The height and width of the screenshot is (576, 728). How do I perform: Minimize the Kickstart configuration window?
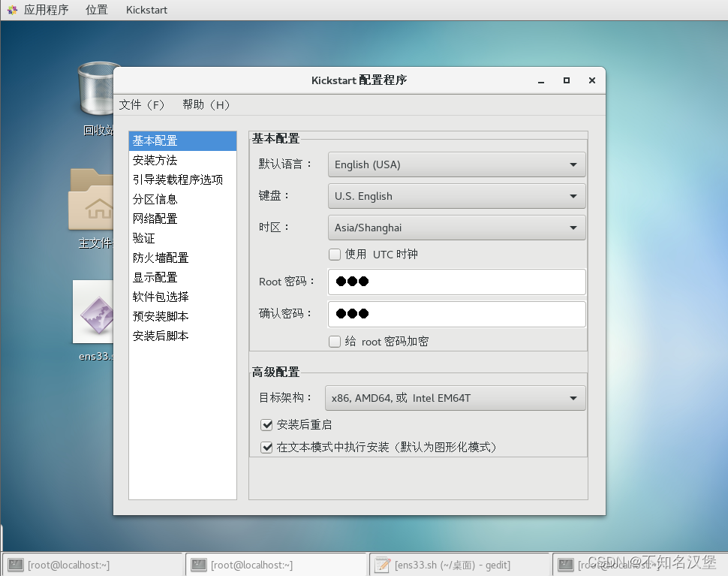(541, 81)
